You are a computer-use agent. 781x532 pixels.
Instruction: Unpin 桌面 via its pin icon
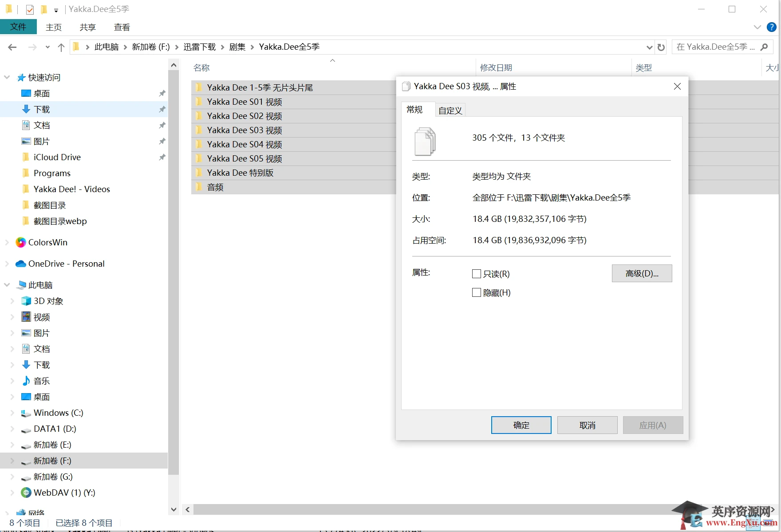(162, 94)
